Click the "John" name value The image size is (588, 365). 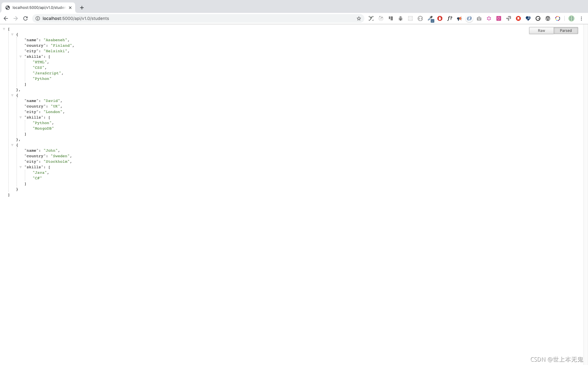(51, 150)
